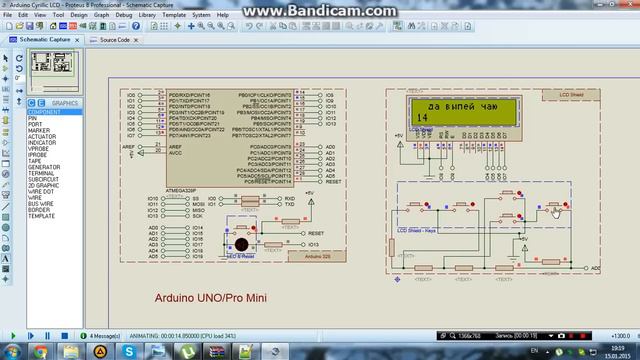Open Skype from the taskbar
Image resolution: width=640 pixels, height=360 pixels.
click(129, 351)
